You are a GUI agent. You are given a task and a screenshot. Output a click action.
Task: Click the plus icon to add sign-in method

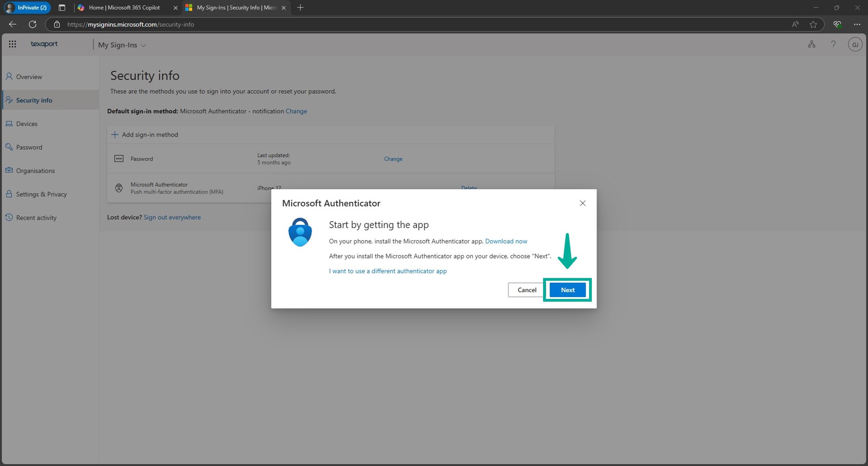[114, 134]
